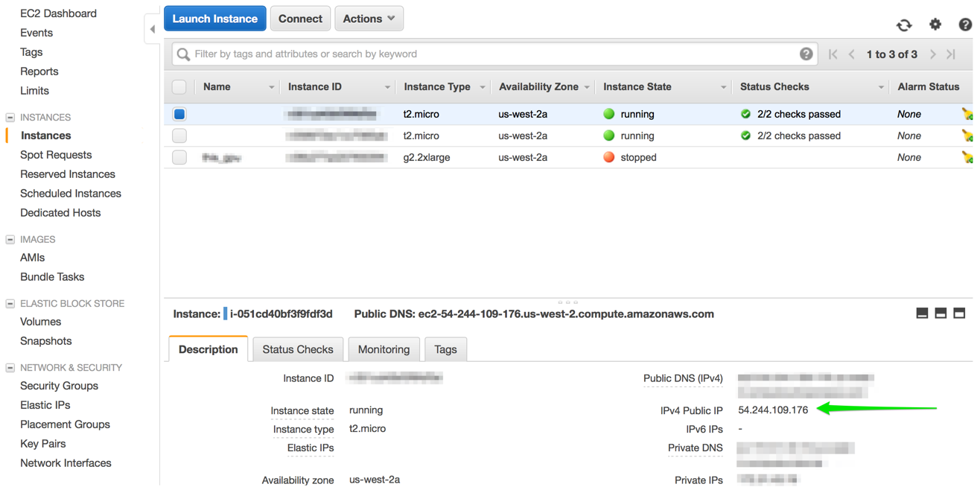
Task: Set details pane to half-height layout
Action: [x=941, y=313]
